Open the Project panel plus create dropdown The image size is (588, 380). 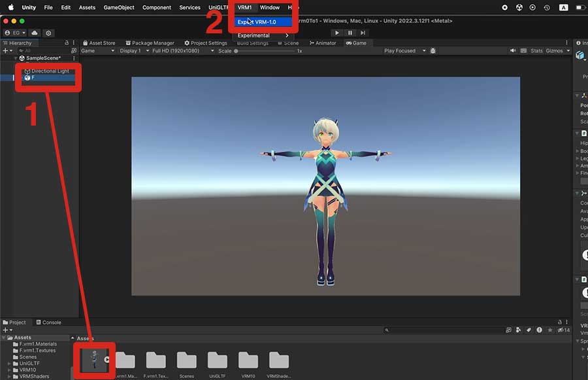click(x=7, y=330)
